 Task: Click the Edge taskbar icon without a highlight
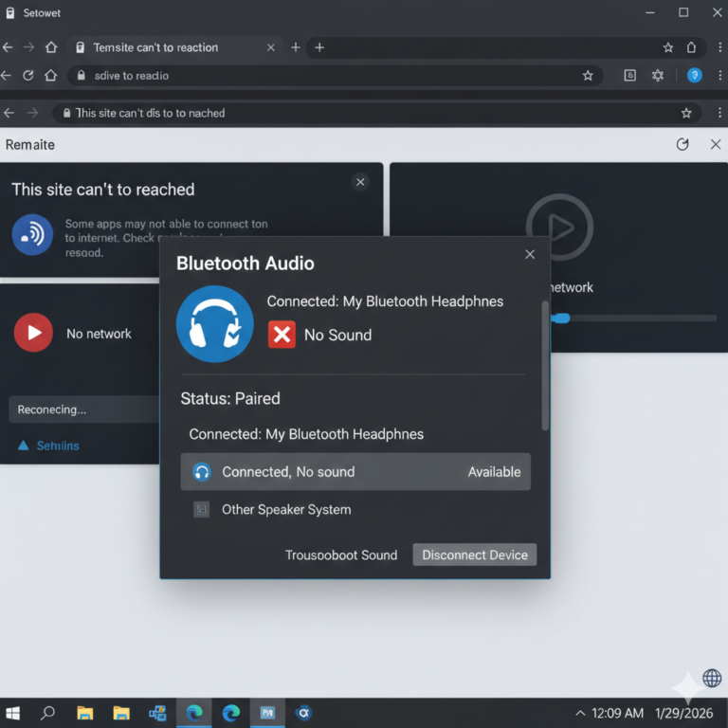[x=230, y=713]
